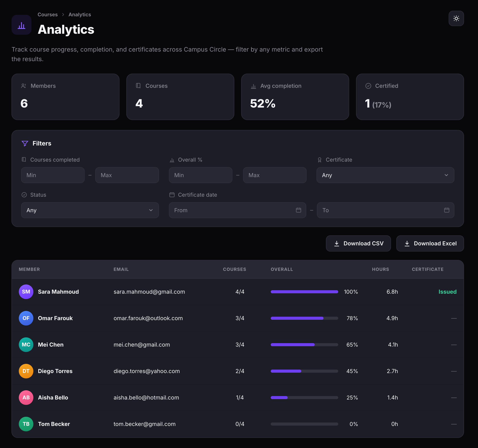Focus Overall % Min field
Screen dimensions: 478x448
[201, 175]
